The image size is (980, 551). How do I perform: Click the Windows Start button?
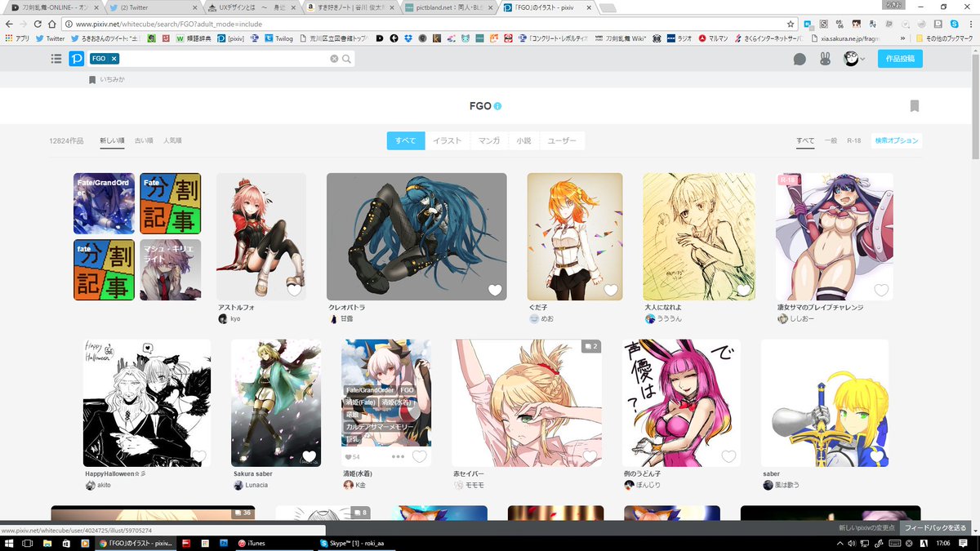tap(8, 543)
